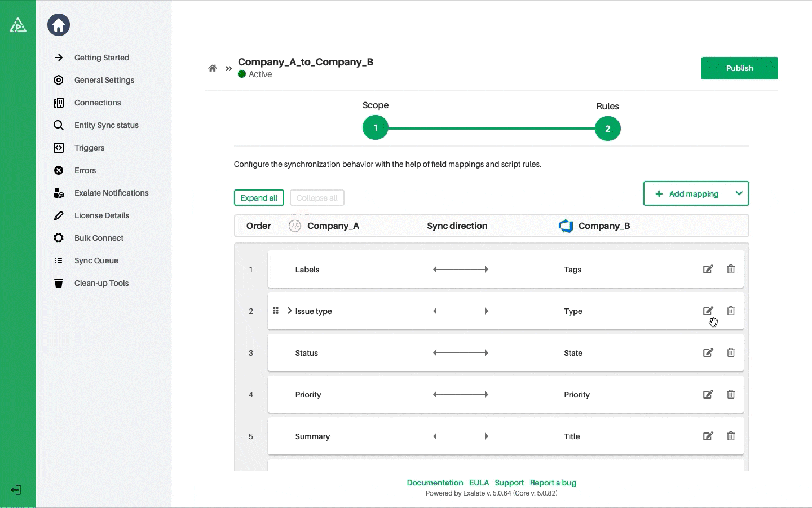
Task: Expand the Issue type mapping row
Action: pos(290,311)
